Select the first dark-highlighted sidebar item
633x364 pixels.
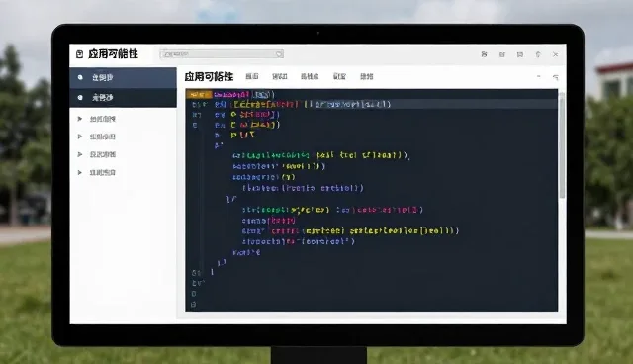pos(123,77)
